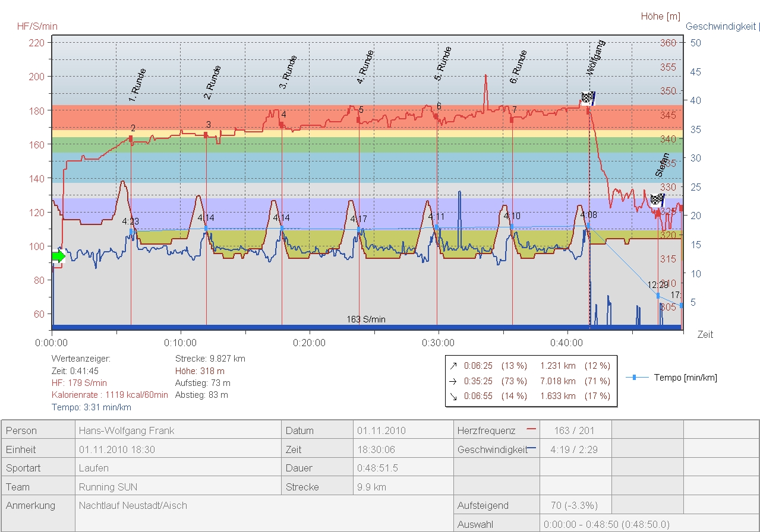Click the 4:23 tempo data point
This screenshot has height=532, width=760.
pyautogui.click(x=131, y=231)
